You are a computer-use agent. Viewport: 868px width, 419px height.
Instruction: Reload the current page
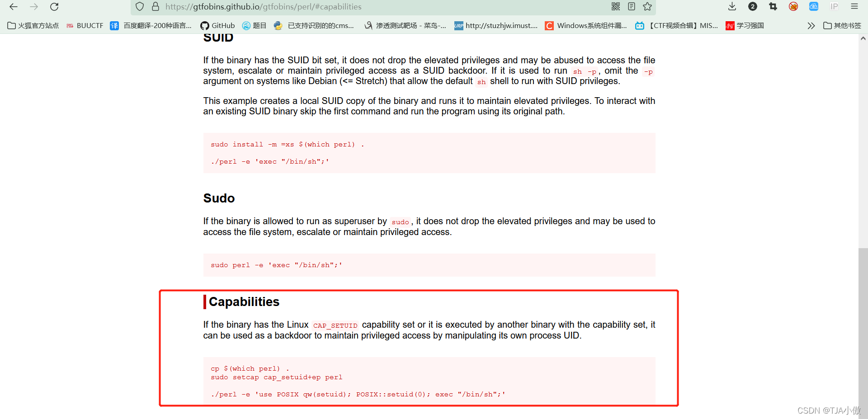point(54,7)
